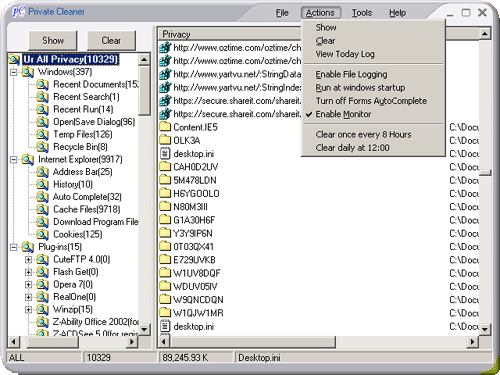Open the Help menu

coord(397,13)
